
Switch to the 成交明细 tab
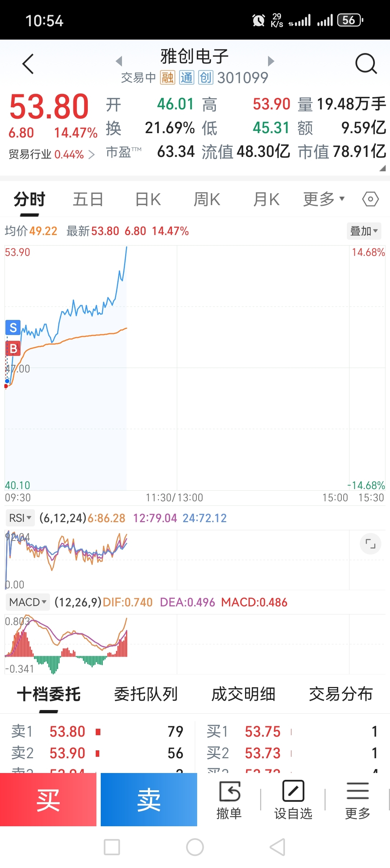point(243,694)
